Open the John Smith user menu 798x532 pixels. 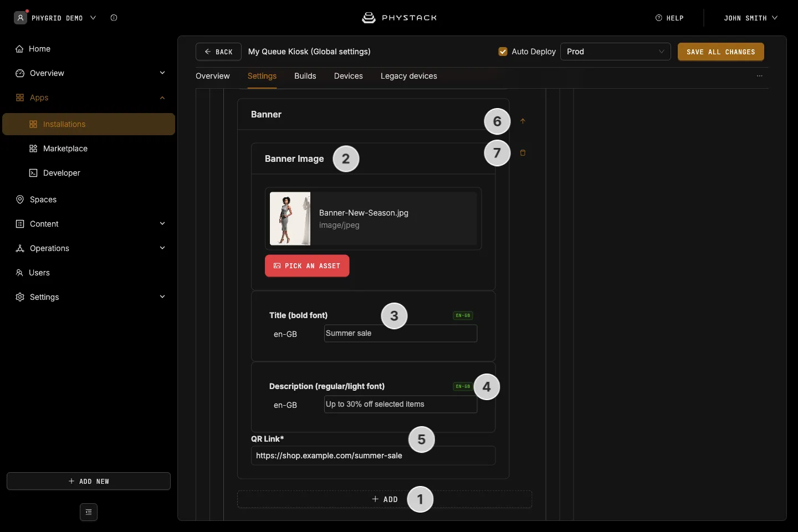click(x=750, y=18)
